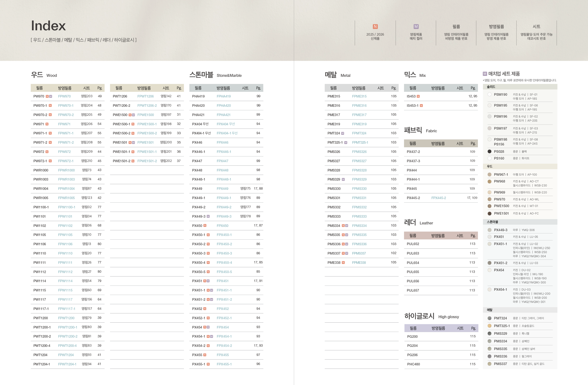Open the FPME315 link in Metal table
The width and height of the screenshot is (588, 385).
tap(359, 96)
